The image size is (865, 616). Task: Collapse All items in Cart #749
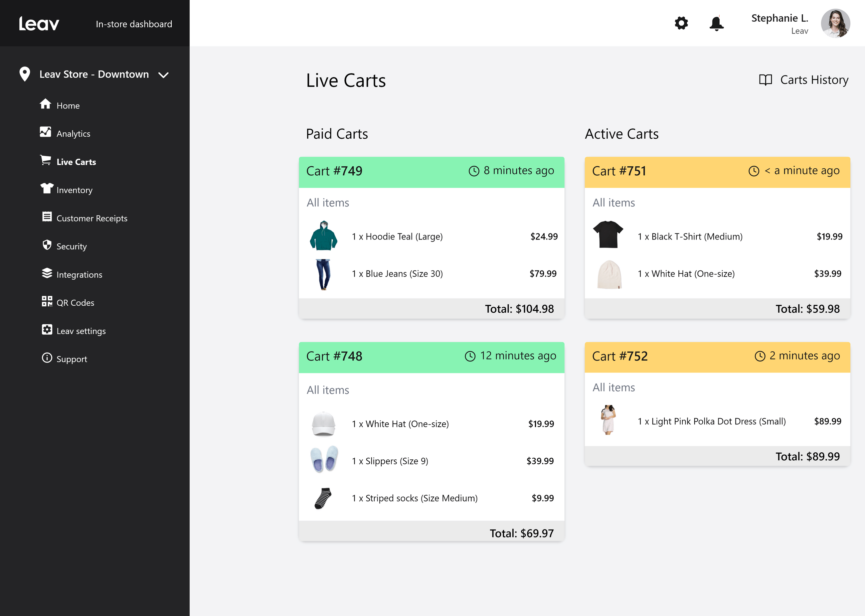pyautogui.click(x=327, y=203)
